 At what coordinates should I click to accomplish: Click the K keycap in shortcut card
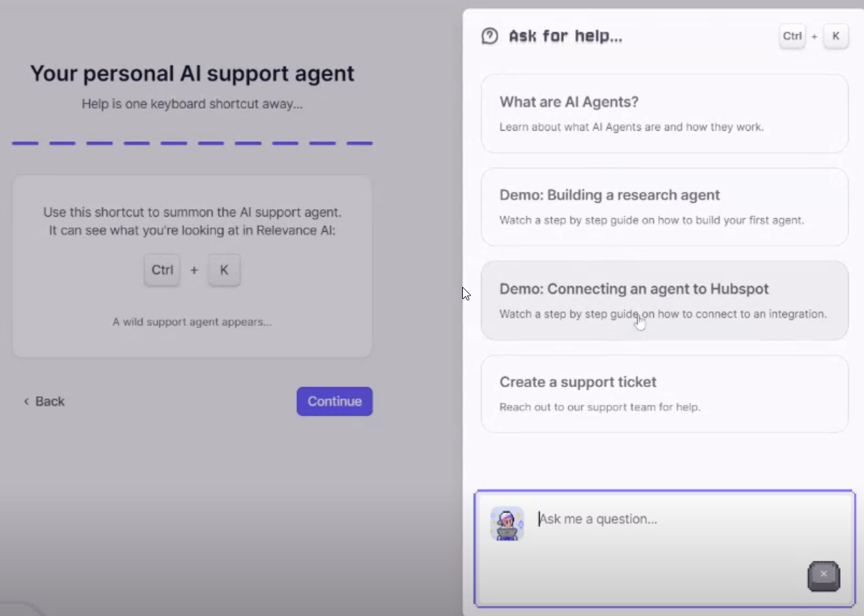click(x=224, y=270)
